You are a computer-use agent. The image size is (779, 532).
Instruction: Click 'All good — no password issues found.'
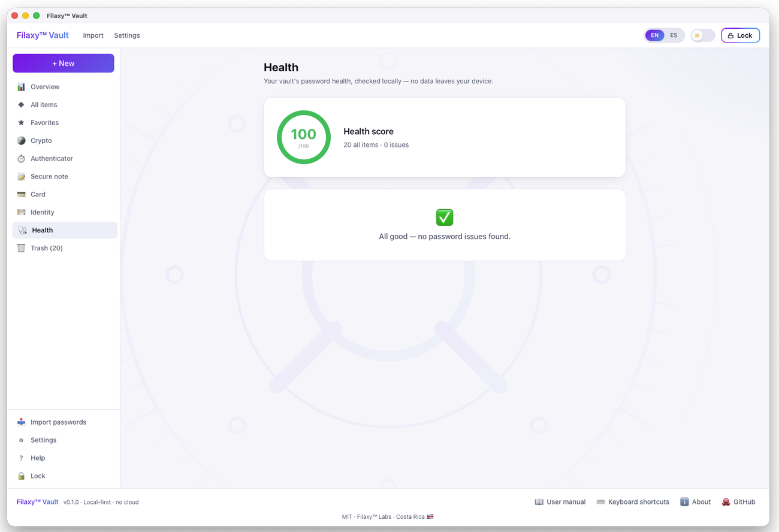(x=445, y=237)
